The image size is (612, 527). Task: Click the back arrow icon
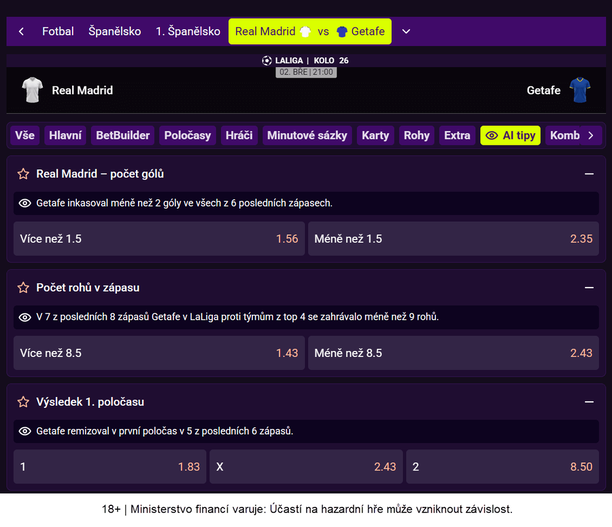(21, 32)
